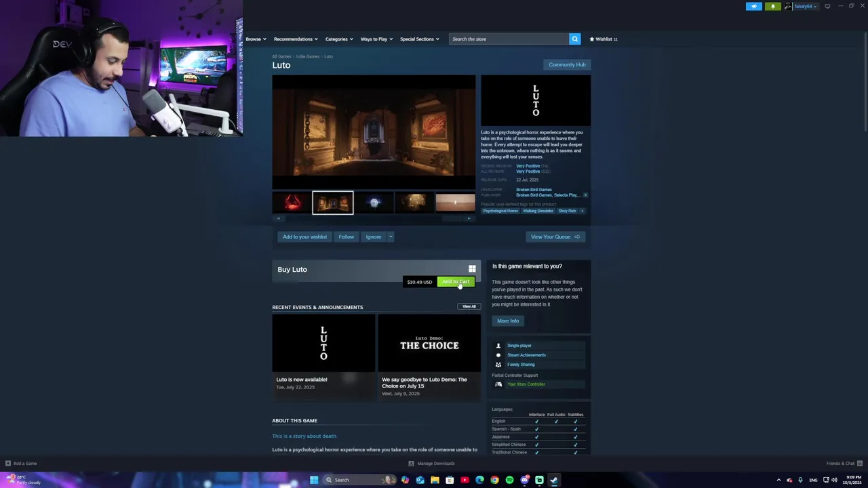
Task: Expand the Ignore options dropdown arrow
Action: 391,237
